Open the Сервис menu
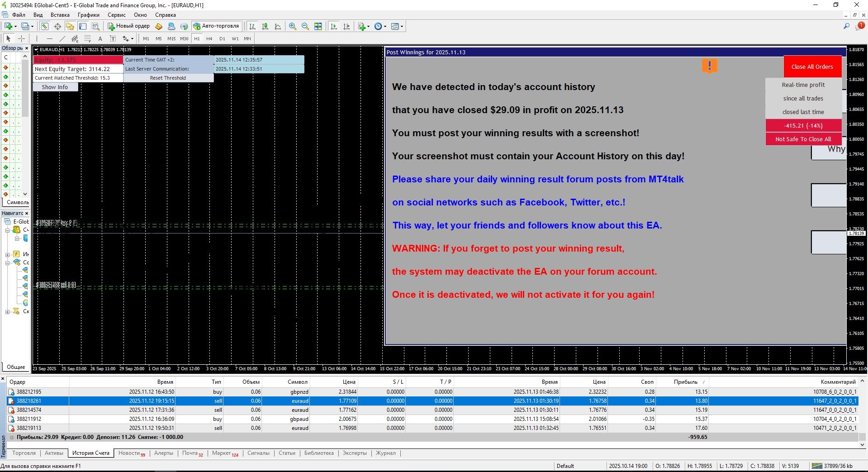 click(x=116, y=15)
